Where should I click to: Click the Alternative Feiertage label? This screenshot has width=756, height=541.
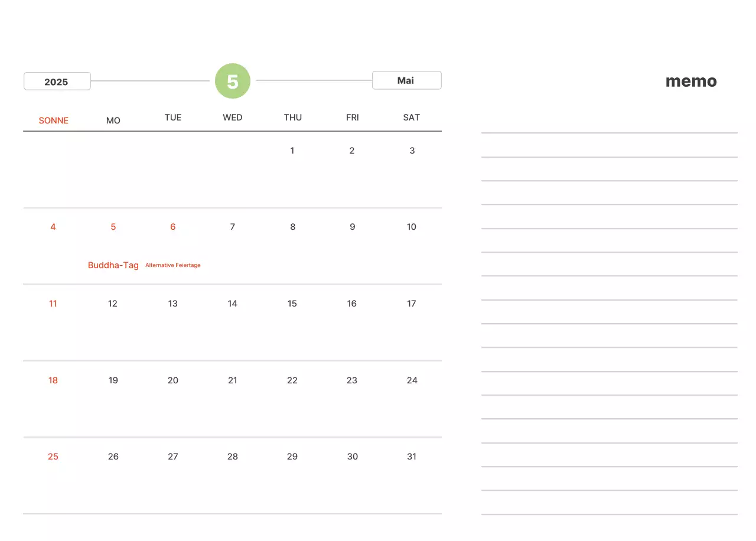173,265
